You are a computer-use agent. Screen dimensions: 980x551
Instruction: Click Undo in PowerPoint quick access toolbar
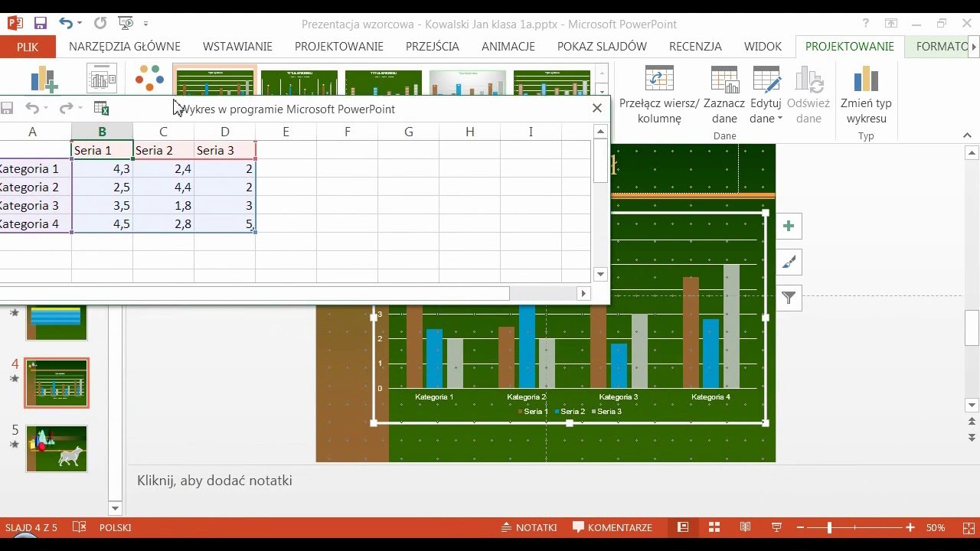(67, 24)
